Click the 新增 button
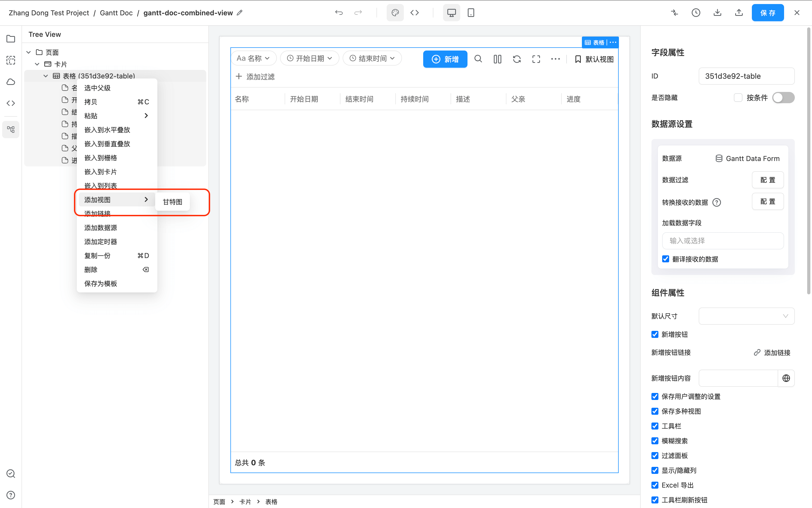812x508 pixels. tap(445, 59)
